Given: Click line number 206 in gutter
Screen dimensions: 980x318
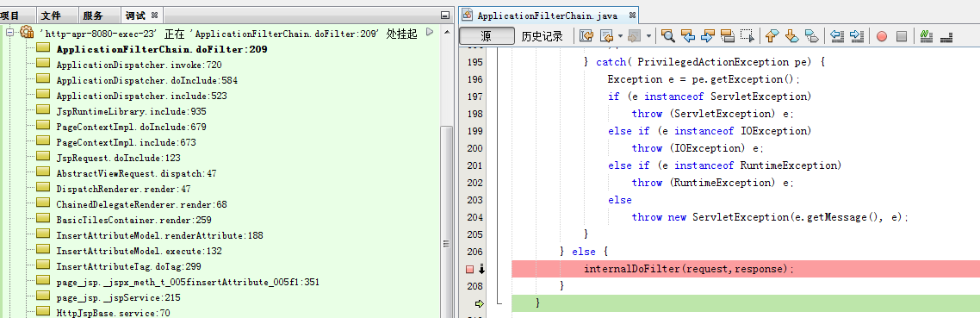Looking at the screenshot, I should pos(474,252).
